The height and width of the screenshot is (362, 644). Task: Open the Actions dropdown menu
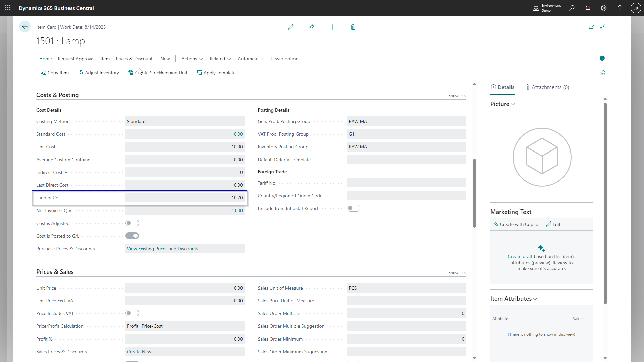tap(192, 59)
